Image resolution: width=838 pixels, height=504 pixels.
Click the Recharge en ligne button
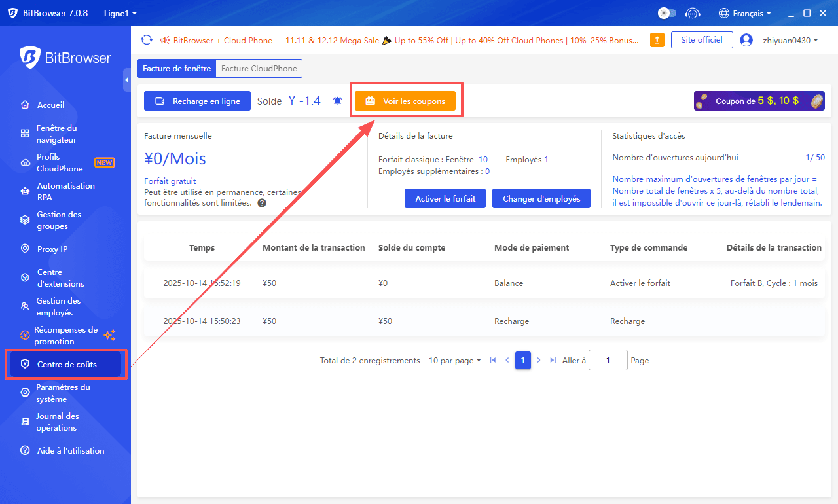tap(197, 101)
